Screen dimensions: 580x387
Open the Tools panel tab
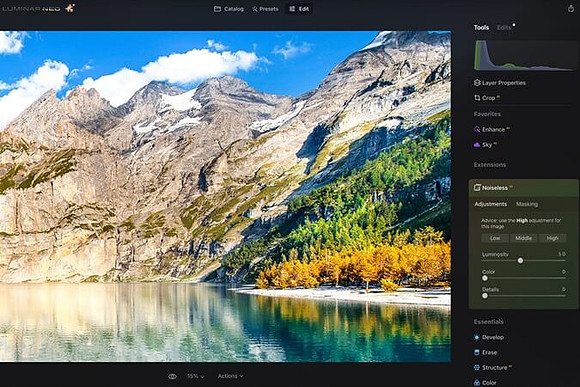pyautogui.click(x=481, y=28)
